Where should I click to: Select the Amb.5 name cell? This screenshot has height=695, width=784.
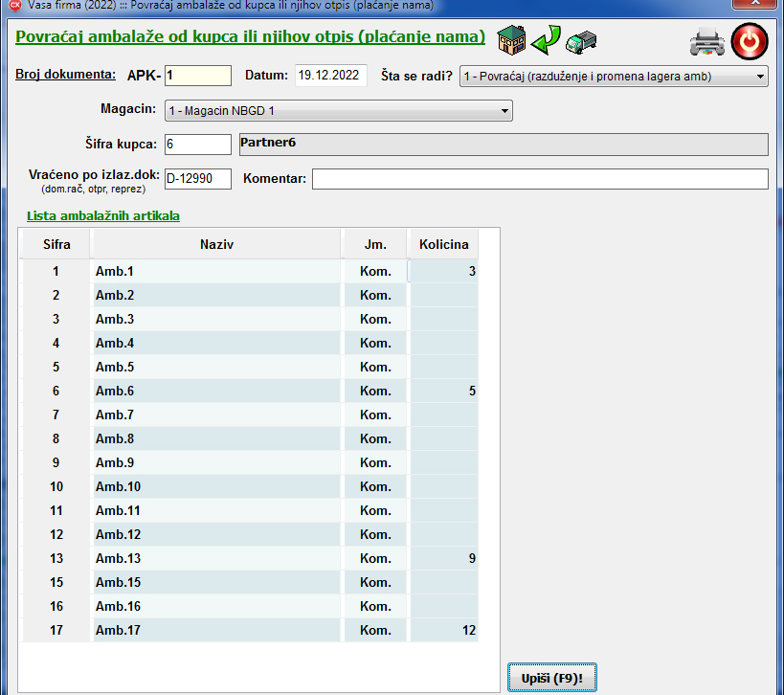tap(216, 367)
